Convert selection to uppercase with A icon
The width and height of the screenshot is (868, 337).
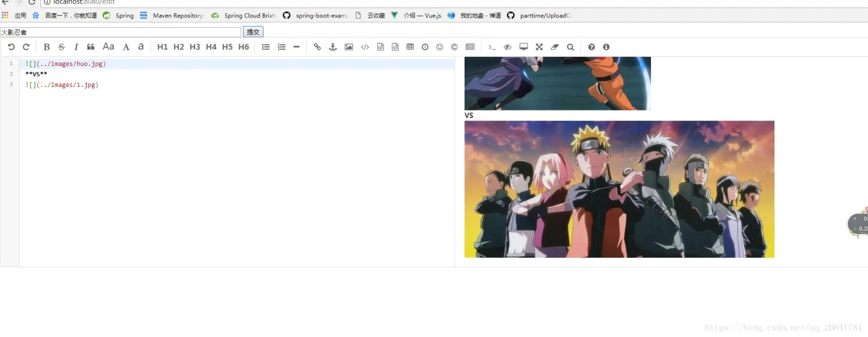(126, 47)
